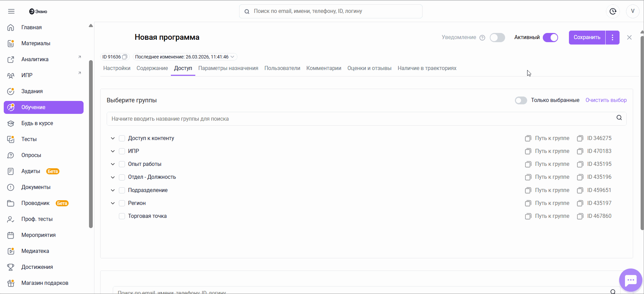Expand the Регион group

[x=113, y=203]
